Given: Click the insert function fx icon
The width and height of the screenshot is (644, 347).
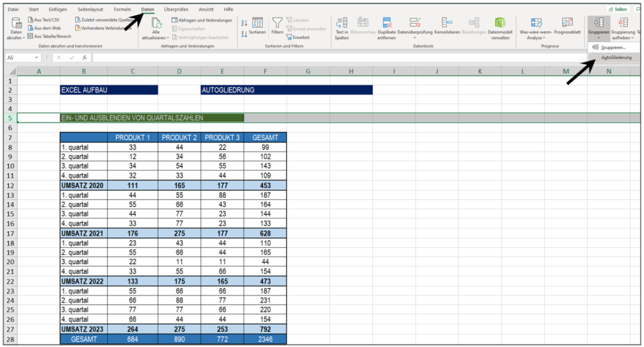Looking at the screenshot, I should (x=84, y=57).
